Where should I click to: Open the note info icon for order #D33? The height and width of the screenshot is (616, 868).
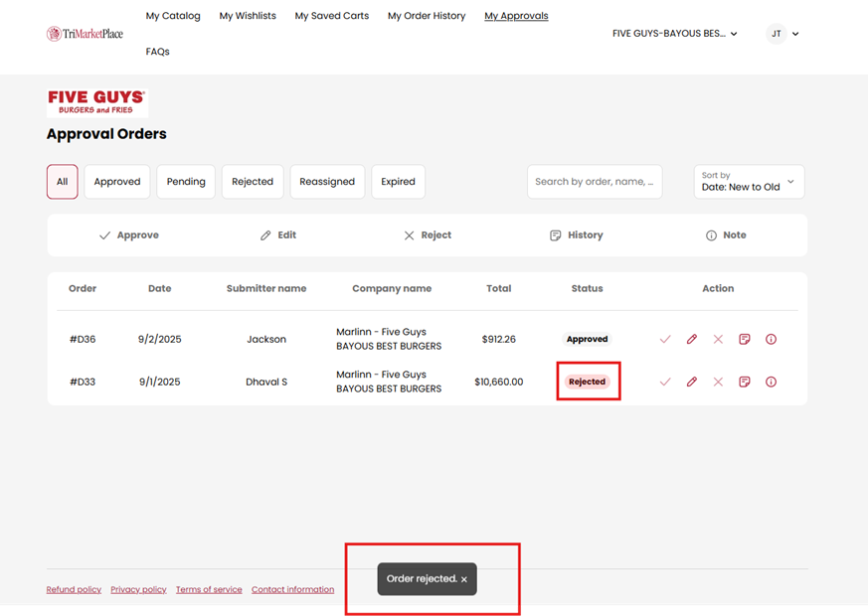(771, 382)
